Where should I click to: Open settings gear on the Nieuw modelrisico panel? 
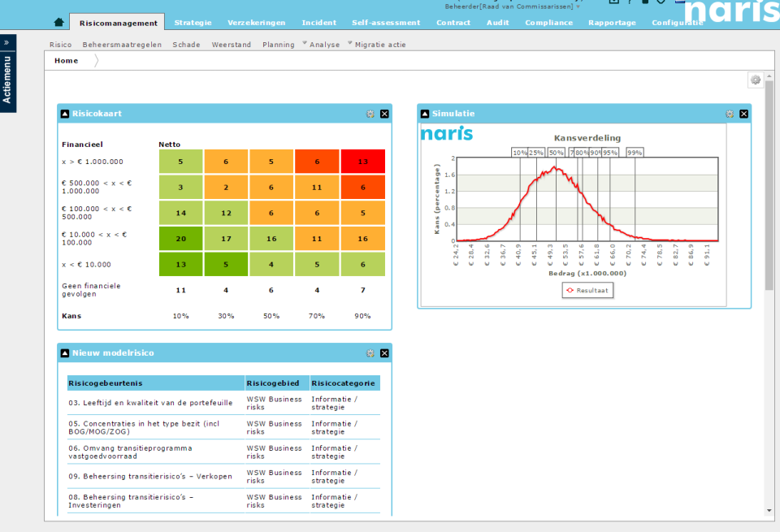372,353
